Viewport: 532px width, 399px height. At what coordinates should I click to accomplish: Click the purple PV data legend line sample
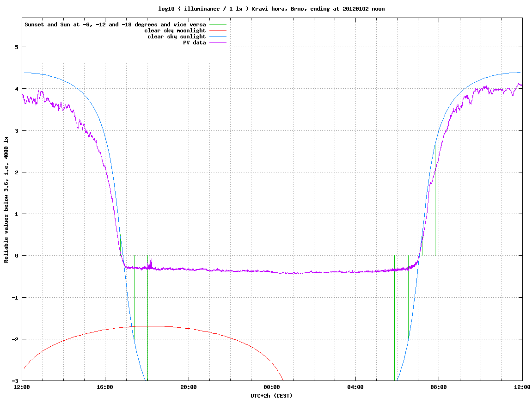tap(218, 43)
